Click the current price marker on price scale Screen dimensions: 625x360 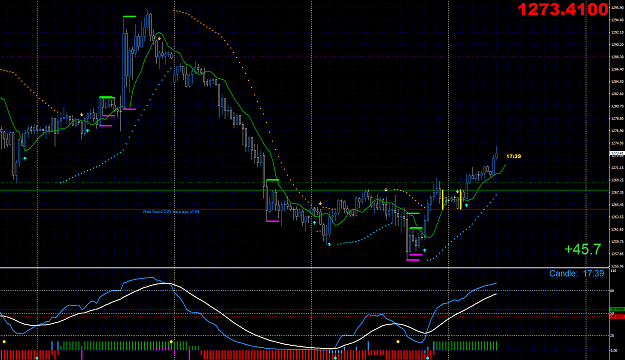click(x=617, y=153)
